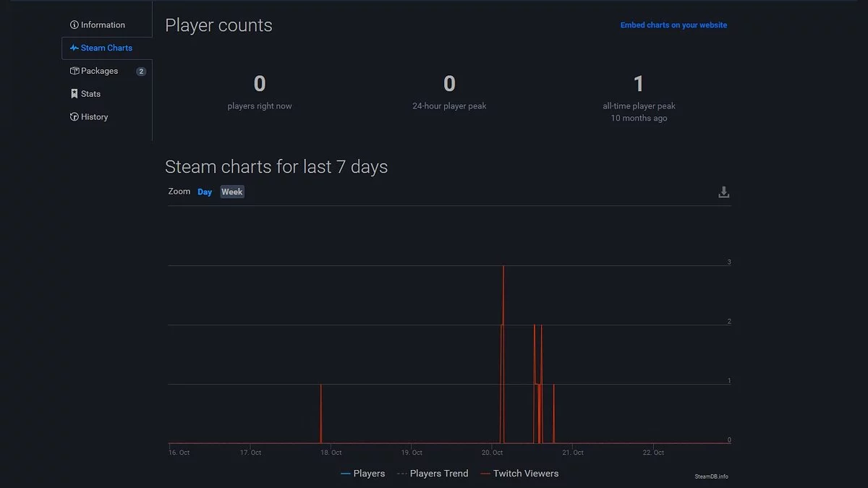The height and width of the screenshot is (488, 868).
Task: Click the Packages box icon
Action: (74, 71)
